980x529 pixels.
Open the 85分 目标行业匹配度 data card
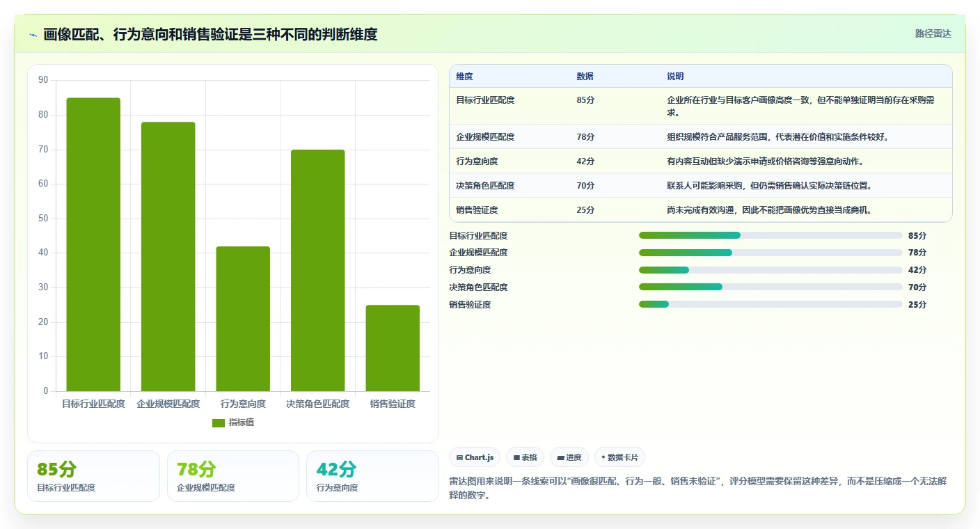(x=93, y=476)
